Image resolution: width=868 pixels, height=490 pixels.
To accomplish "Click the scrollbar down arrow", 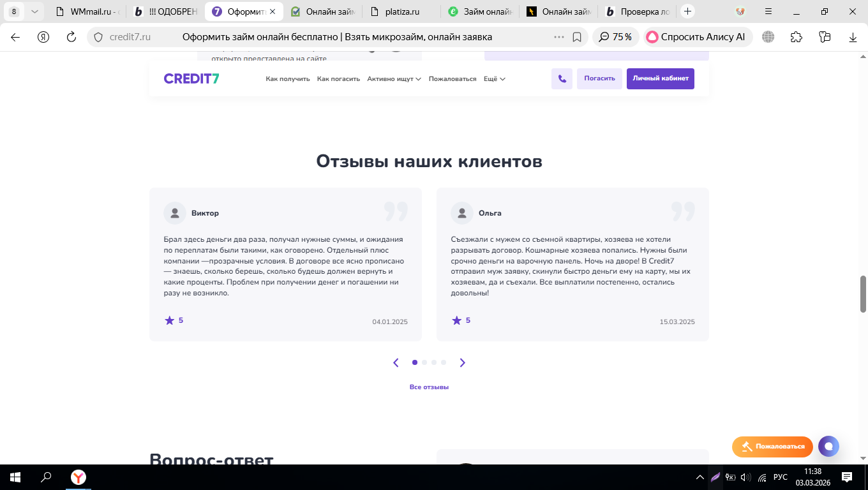I will tap(864, 457).
